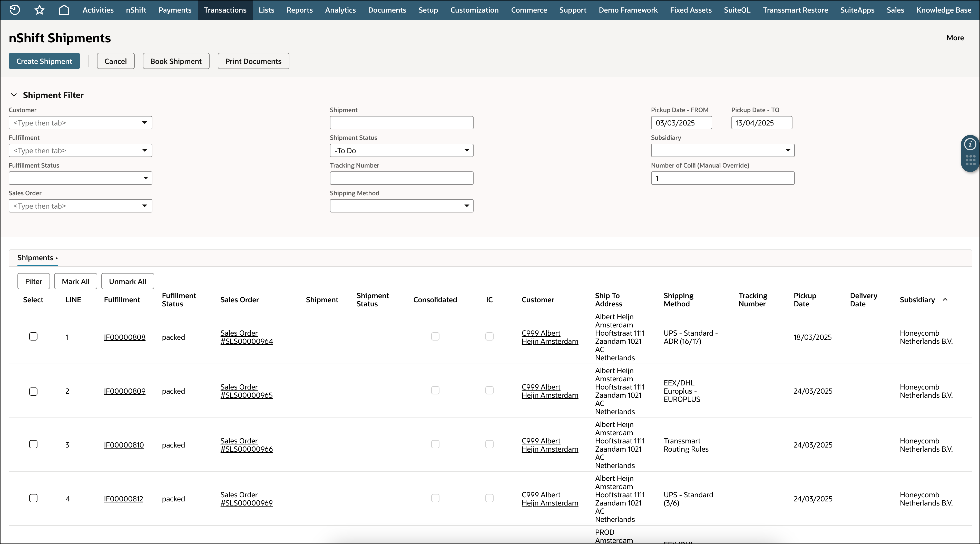Open the Shipment Status dropdown
Screen dimensions: 980x544
pyautogui.click(x=466, y=151)
